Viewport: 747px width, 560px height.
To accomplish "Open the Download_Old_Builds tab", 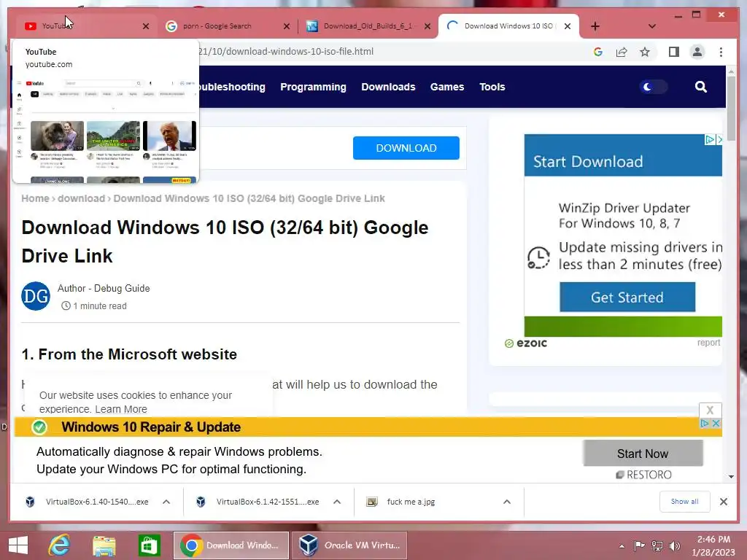I will (367, 26).
